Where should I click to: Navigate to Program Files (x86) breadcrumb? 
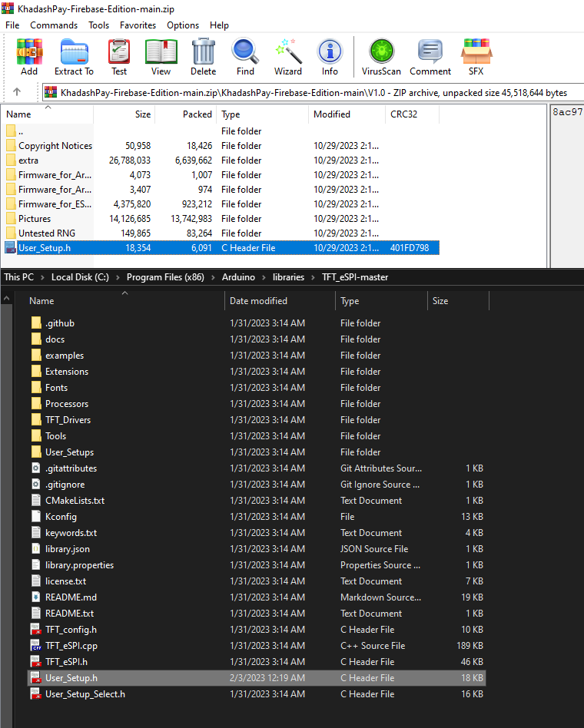coord(165,277)
